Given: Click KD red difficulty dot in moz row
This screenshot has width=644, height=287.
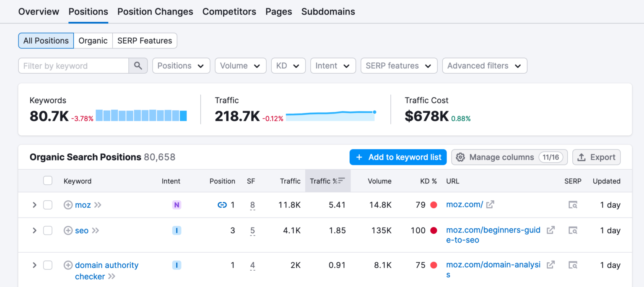Looking at the screenshot, I should point(434,205).
